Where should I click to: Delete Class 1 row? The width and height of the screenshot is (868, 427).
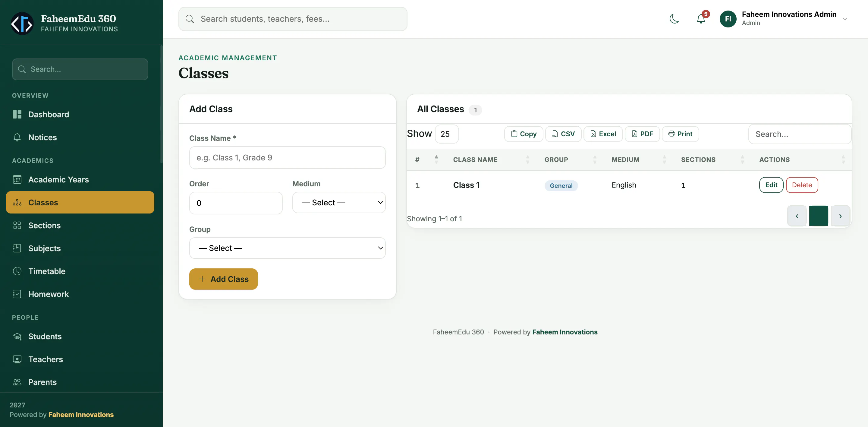point(802,185)
